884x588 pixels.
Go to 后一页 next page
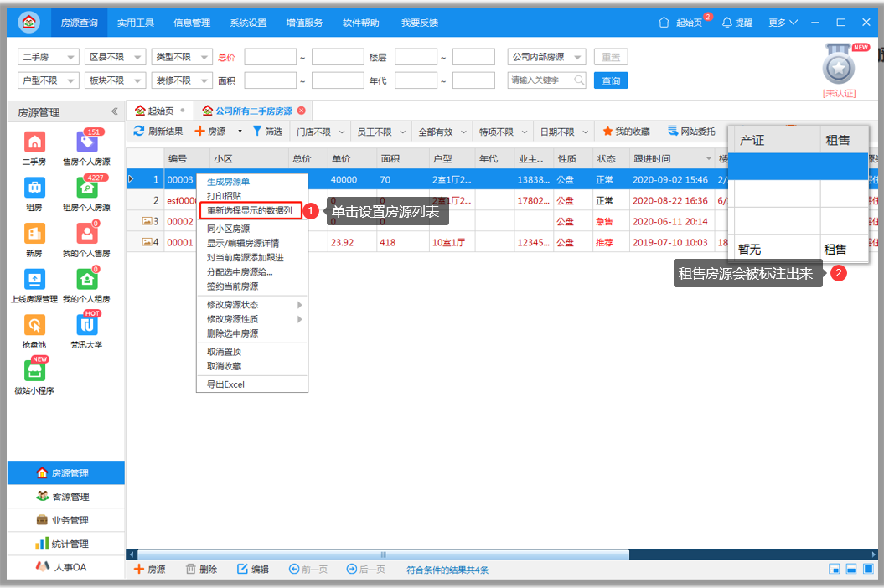click(365, 570)
